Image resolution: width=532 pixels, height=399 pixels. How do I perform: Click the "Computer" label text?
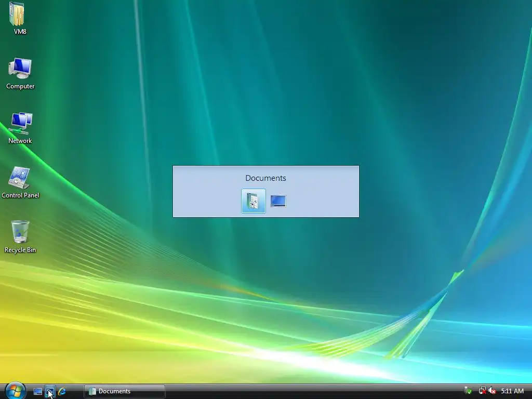coord(20,86)
